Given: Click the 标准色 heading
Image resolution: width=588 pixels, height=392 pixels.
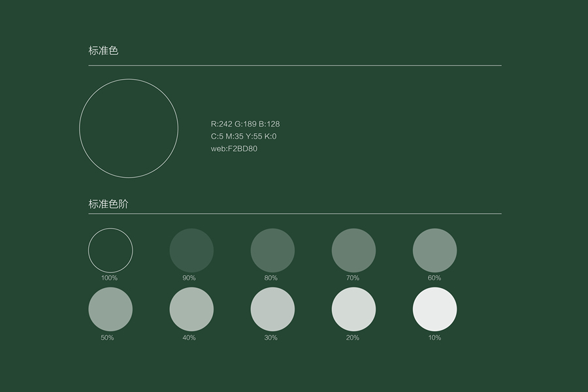Looking at the screenshot, I should [x=103, y=50].
